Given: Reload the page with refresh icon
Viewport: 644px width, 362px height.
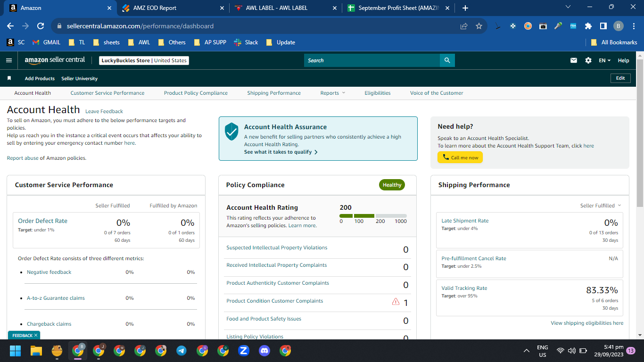Looking at the screenshot, I should coord(41,26).
